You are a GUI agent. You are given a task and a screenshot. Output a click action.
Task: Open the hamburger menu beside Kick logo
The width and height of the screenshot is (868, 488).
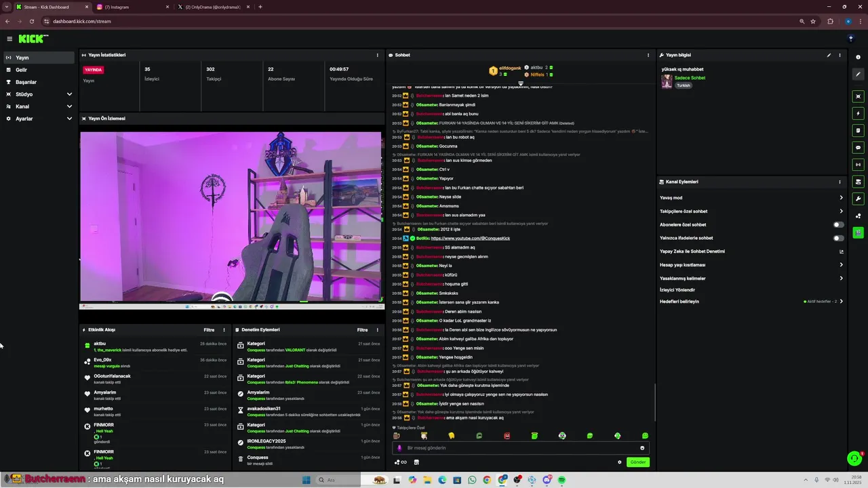pos(9,39)
